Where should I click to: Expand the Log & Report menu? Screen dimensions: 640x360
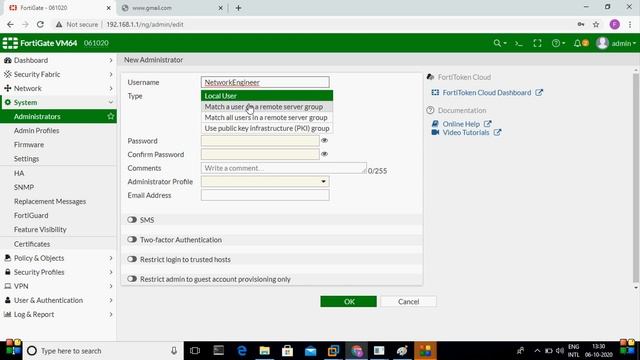click(x=58, y=314)
